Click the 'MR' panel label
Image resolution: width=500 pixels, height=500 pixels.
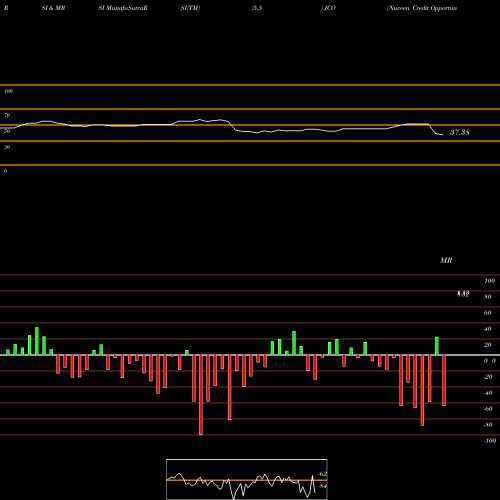pos(446,260)
